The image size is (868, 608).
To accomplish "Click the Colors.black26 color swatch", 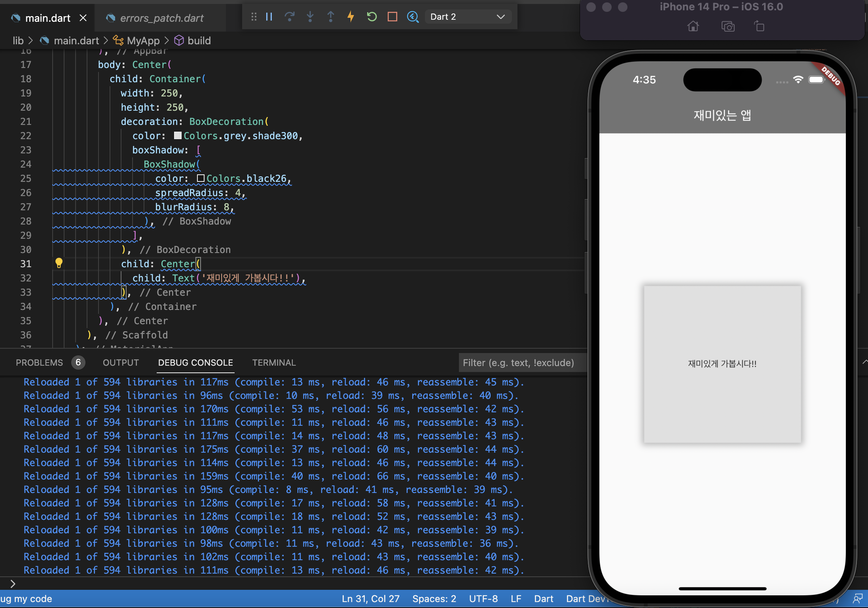I will coord(201,178).
